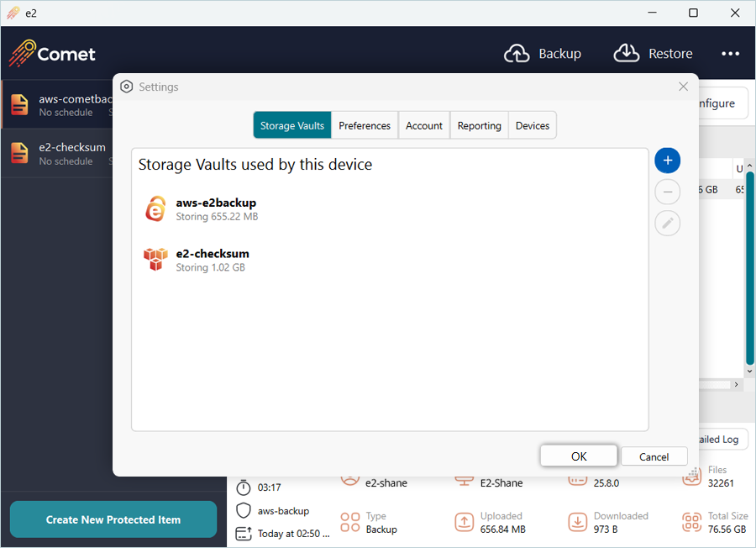The image size is (756, 548).
Task: Click the Add Storage Vault plus button
Action: tap(667, 161)
